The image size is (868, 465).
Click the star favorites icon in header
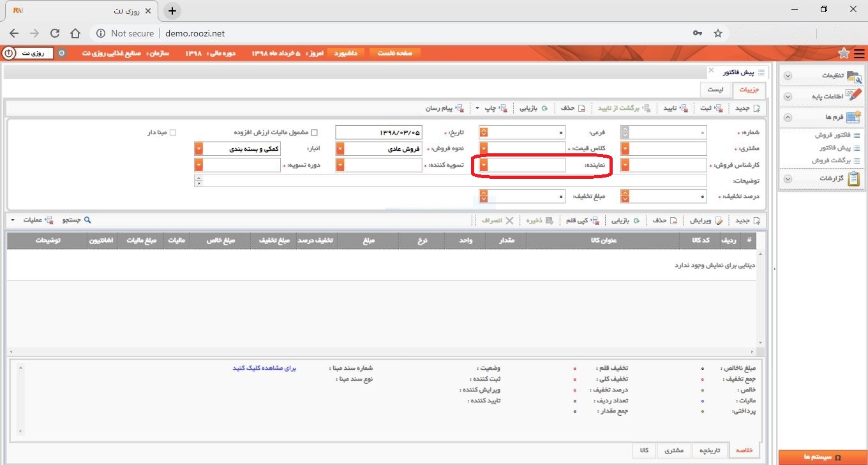844,53
